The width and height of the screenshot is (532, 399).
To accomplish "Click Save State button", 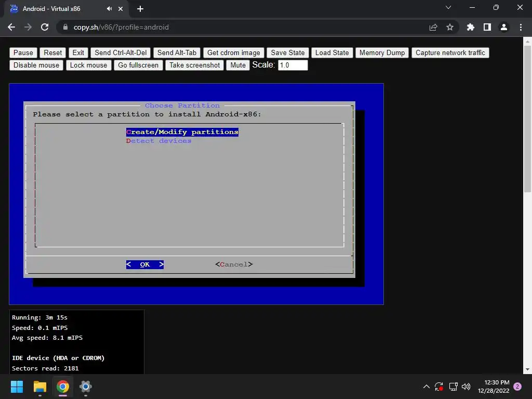I will point(288,52).
